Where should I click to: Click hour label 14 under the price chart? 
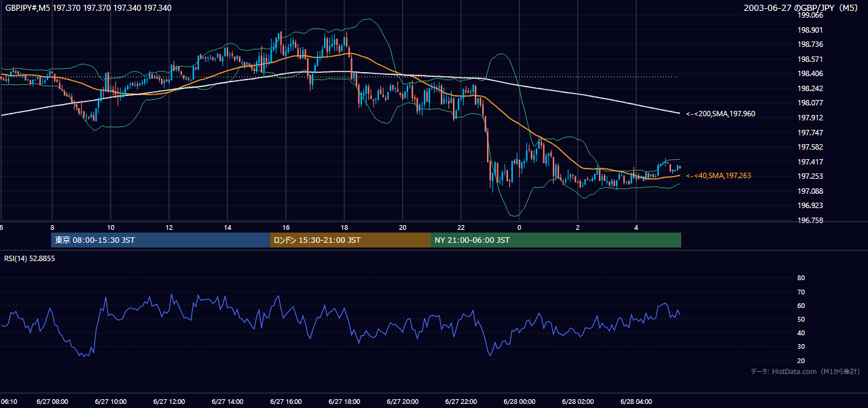coord(227,227)
